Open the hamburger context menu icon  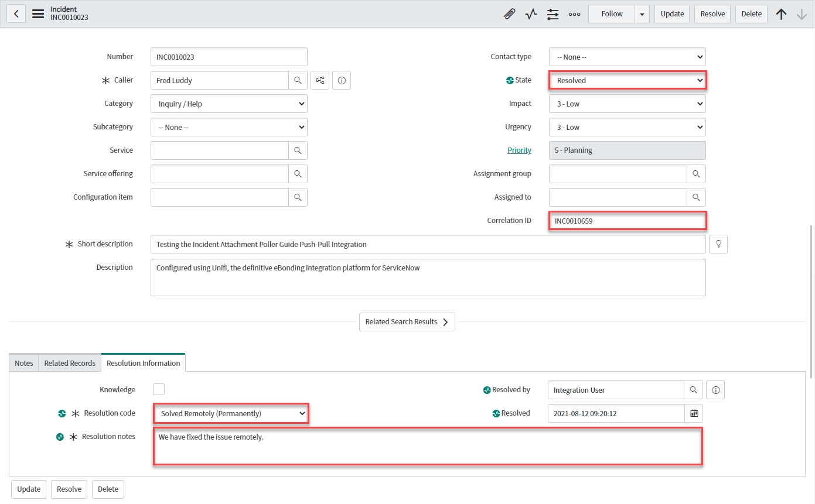click(x=38, y=13)
